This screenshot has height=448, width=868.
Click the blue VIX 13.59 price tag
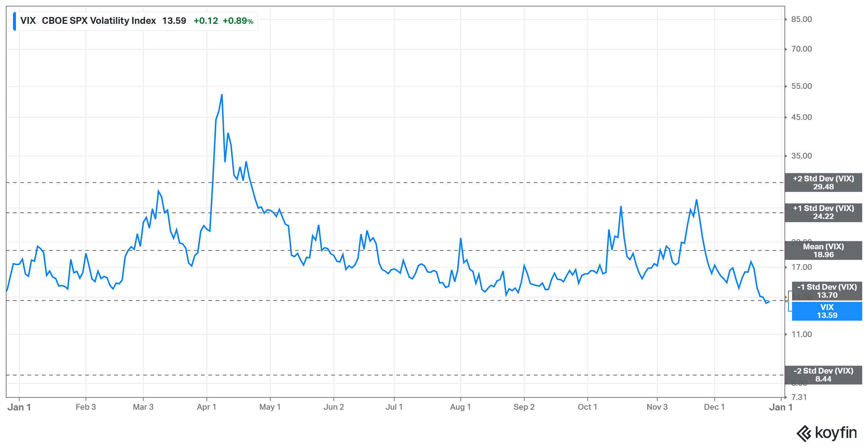coord(827,311)
